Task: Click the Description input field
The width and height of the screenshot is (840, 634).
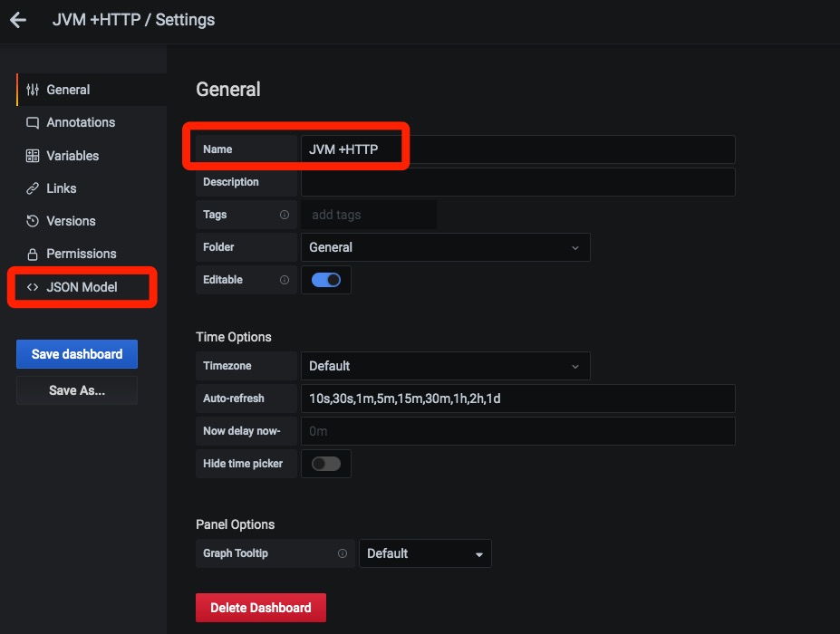Action: coord(517,182)
